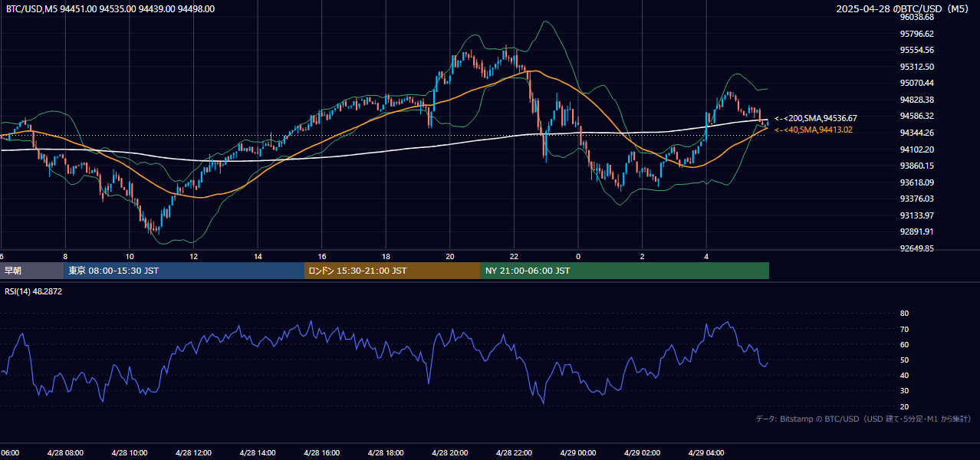
Task: Click the RSI 30 level axis label
Action: coord(904,391)
